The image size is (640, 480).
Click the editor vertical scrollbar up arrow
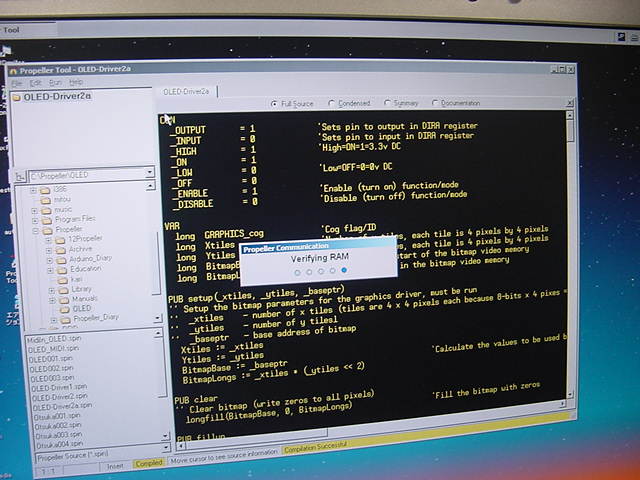point(569,115)
